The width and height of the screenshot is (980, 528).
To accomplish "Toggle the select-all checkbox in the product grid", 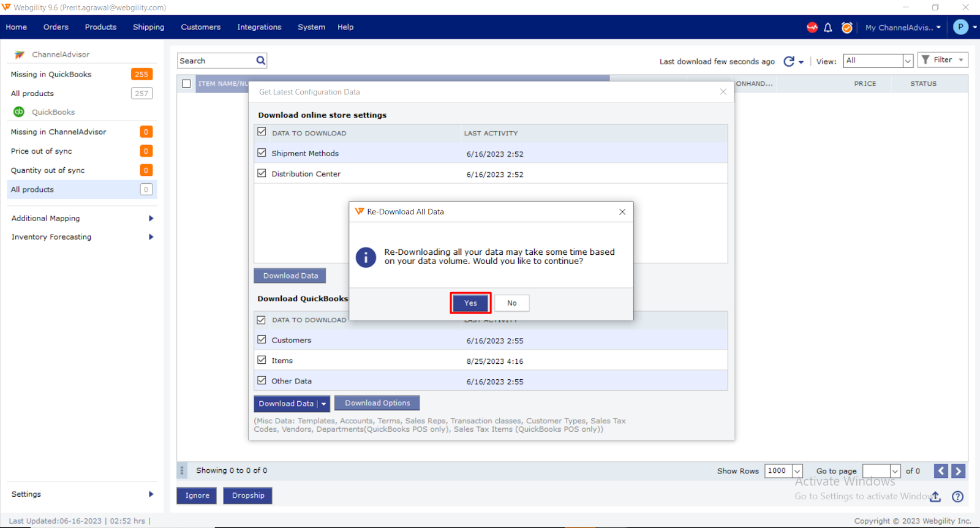I will click(187, 84).
